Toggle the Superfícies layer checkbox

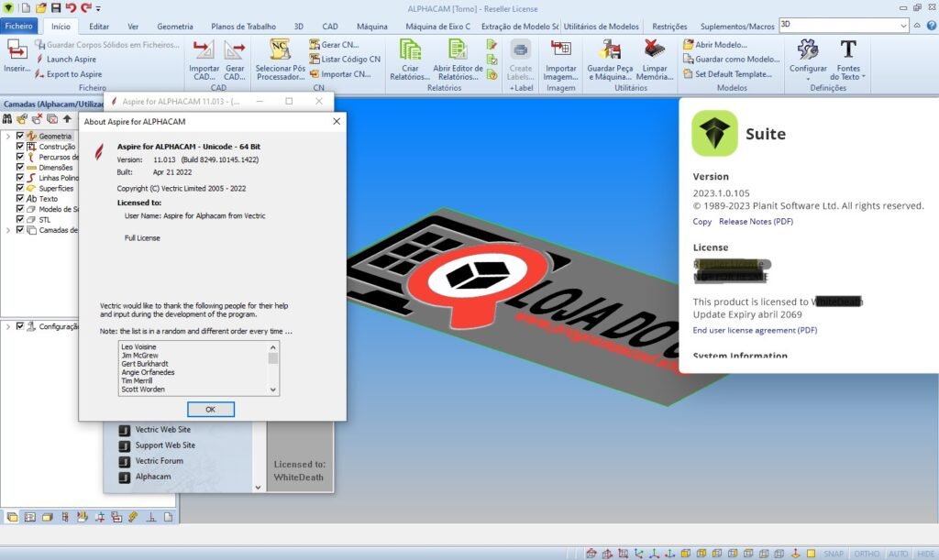20,188
